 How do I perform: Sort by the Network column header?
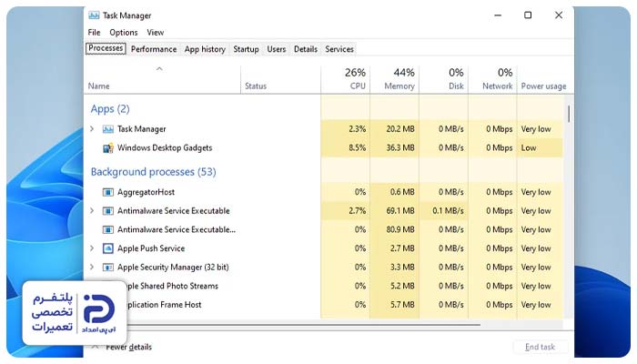pos(492,79)
